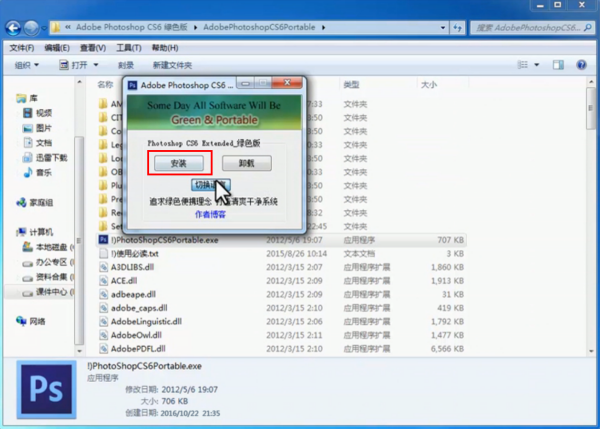The width and height of the screenshot is (600, 429).
Task: Select the adbeape.dll file
Action: (x=133, y=294)
